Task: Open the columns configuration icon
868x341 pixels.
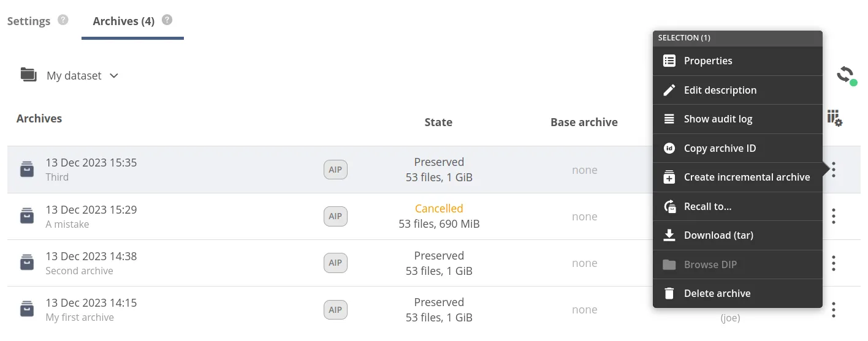Action: pos(834,118)
